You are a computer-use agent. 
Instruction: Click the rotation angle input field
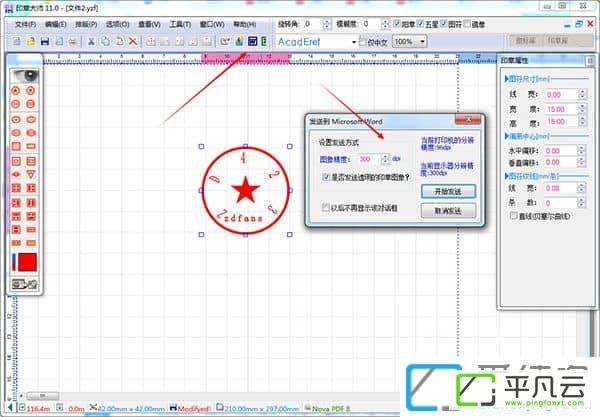pyautogui.click(x=313, y=24)
